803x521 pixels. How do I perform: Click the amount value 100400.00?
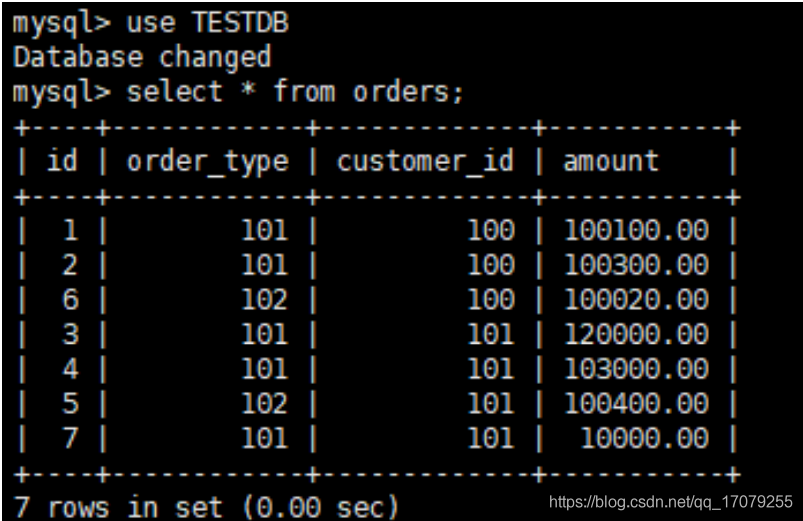pos(636,403)
